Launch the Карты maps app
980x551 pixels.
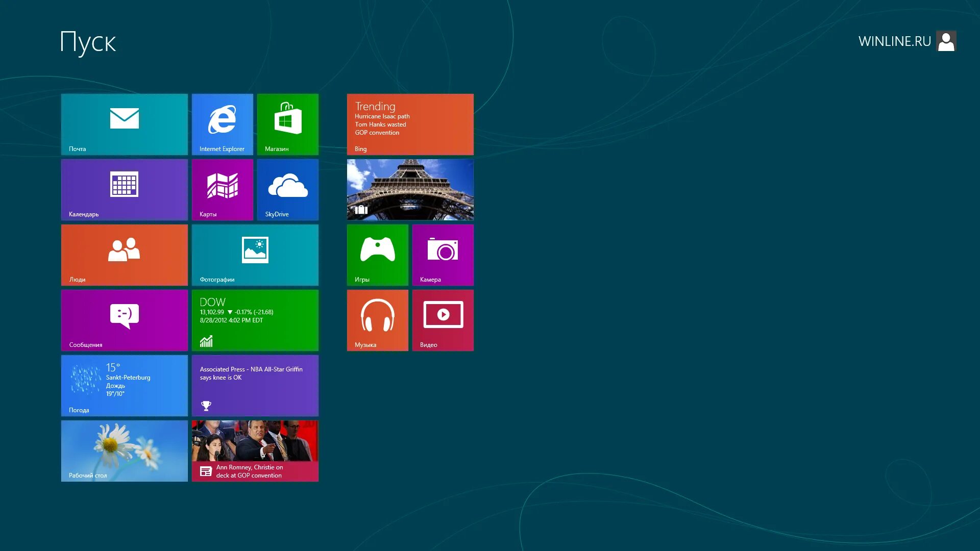[x=223, y=189]
